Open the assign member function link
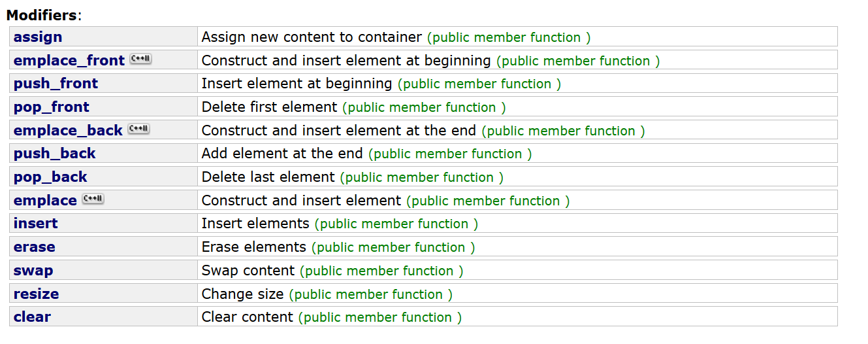 (38, 37)
